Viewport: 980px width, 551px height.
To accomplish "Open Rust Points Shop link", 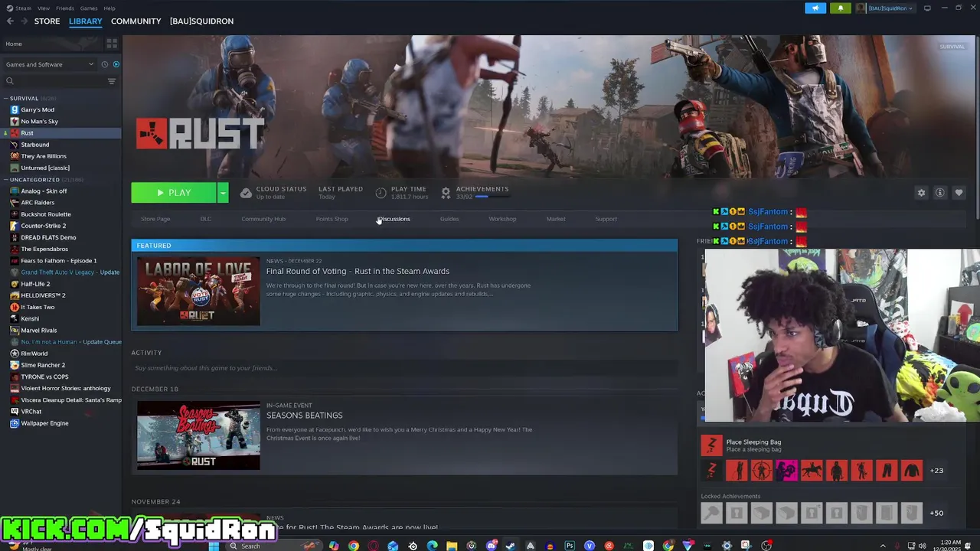I will point(332,219).
